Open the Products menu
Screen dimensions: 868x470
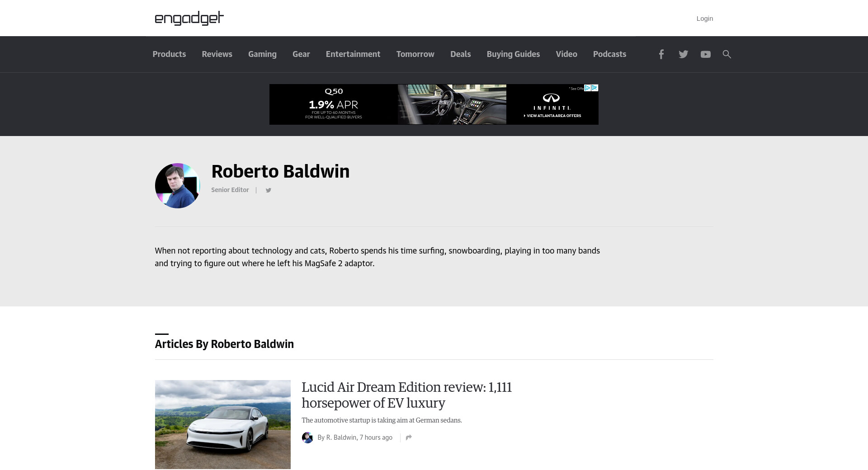[169, 54]
